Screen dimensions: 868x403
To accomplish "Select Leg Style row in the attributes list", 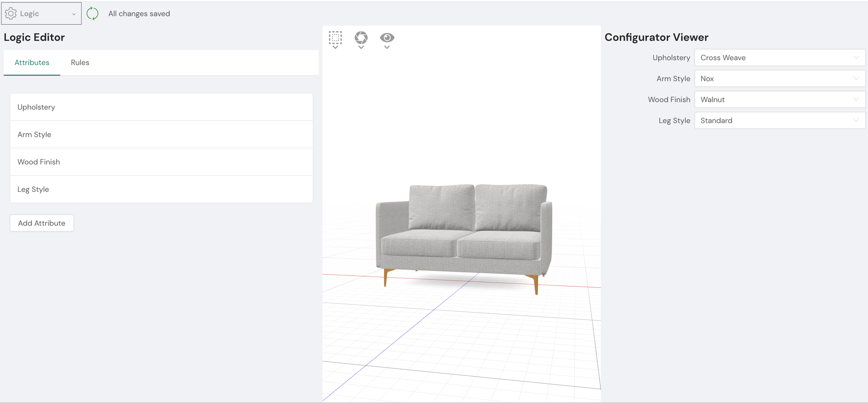I will coord(161,189).
